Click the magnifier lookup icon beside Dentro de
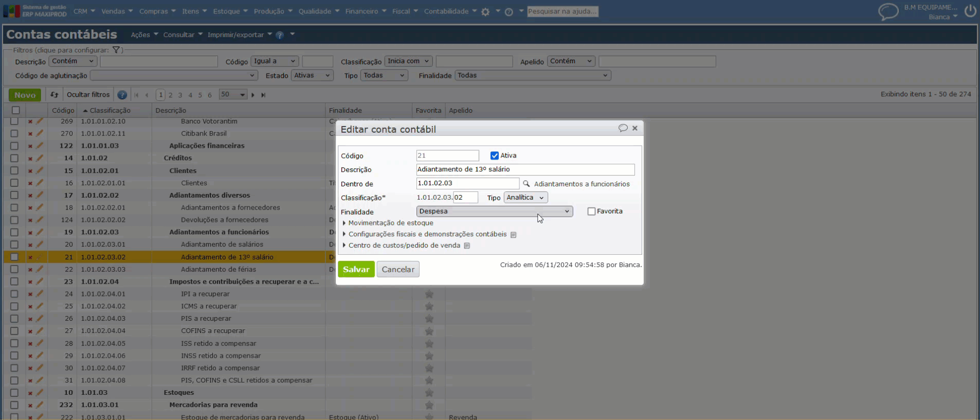The height and width of the screenshot is (420, 980). (526, 183)
